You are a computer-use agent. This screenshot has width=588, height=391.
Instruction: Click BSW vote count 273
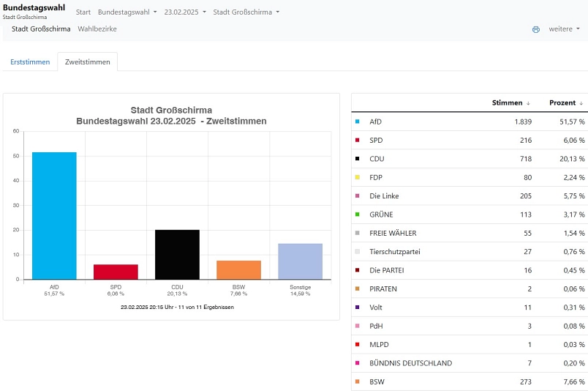click(x=526, y=381)
